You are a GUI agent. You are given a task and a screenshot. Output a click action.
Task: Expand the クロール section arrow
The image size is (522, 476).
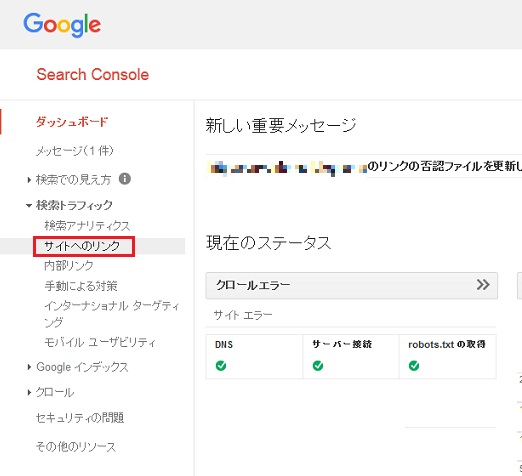[29, 392]
